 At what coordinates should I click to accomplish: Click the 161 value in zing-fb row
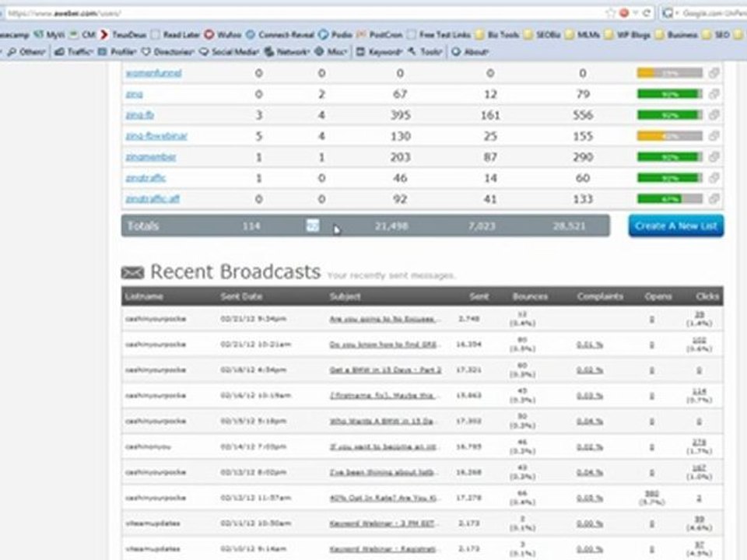click(x=490, y=115)
